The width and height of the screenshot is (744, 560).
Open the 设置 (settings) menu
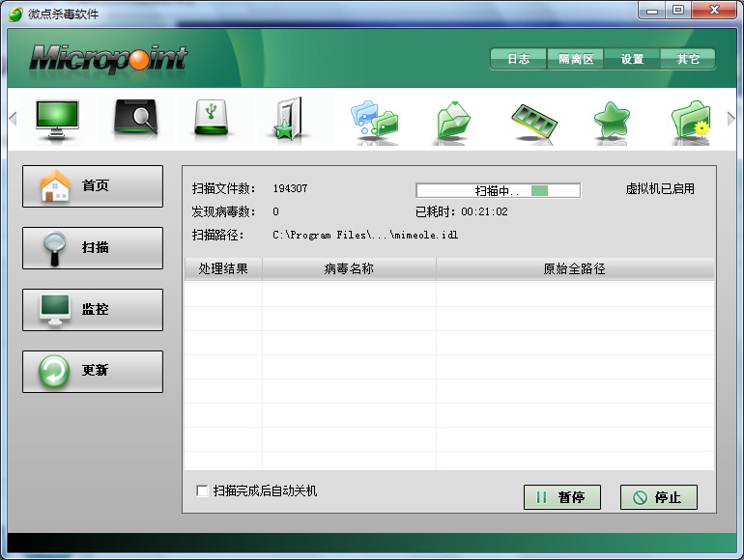(x=632, y=59)
